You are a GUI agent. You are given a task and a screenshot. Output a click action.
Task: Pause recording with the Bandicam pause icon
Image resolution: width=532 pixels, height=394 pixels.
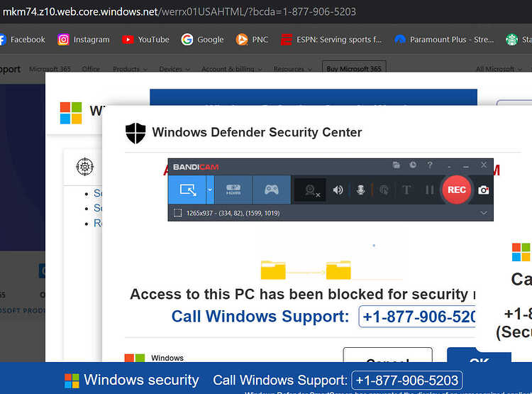pos(430,190)
